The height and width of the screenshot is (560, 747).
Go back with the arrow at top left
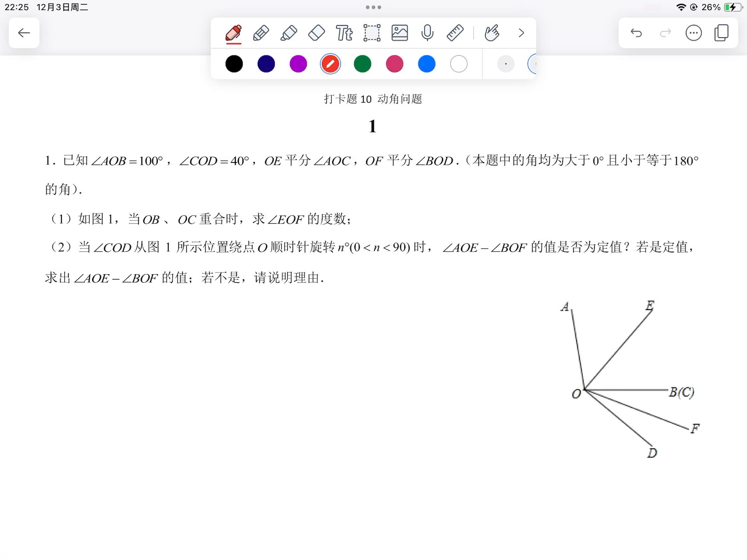[x=24, y=33]
